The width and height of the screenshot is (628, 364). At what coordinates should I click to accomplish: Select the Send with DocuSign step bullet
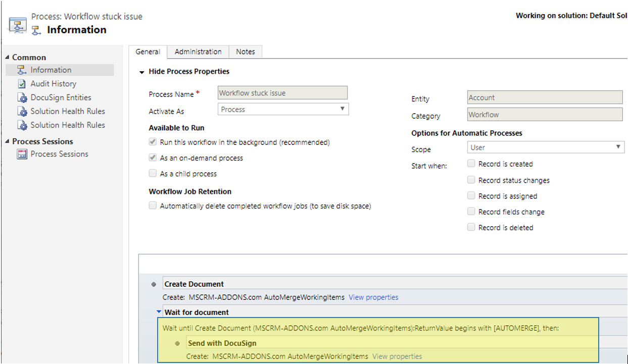(x=177, y=343)
